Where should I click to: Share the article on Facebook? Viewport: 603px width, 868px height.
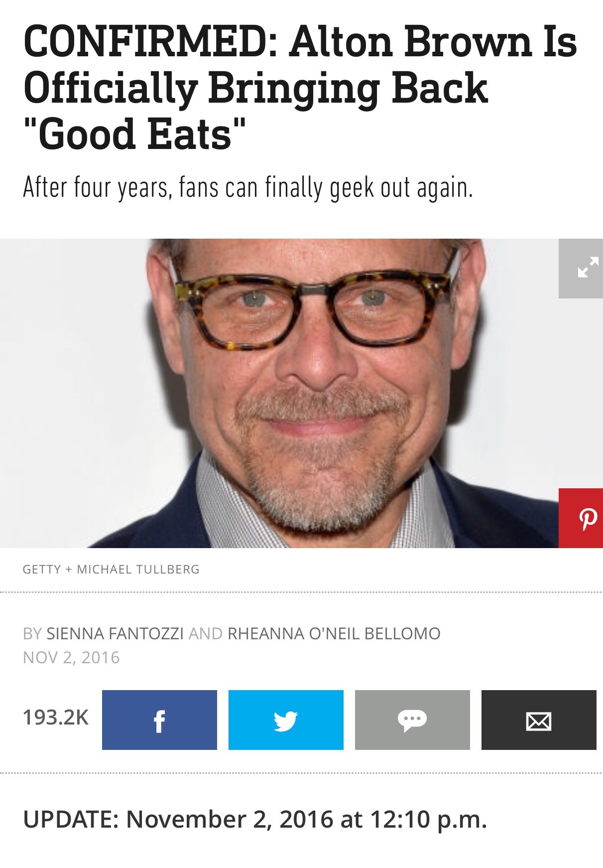pyautogui.click(x=159, y=720)
